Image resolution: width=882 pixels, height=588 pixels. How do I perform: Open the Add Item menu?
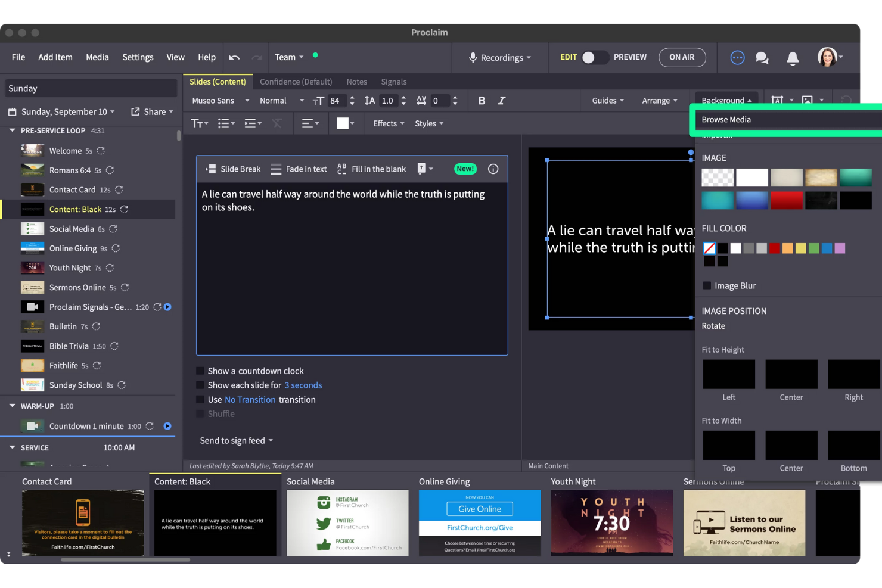tap(55, 57)
